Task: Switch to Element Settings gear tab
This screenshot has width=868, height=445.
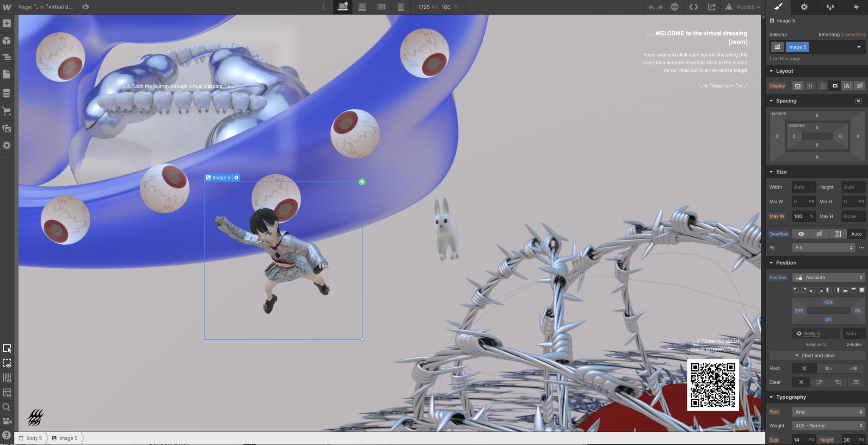Action: [x=804, y=7]
